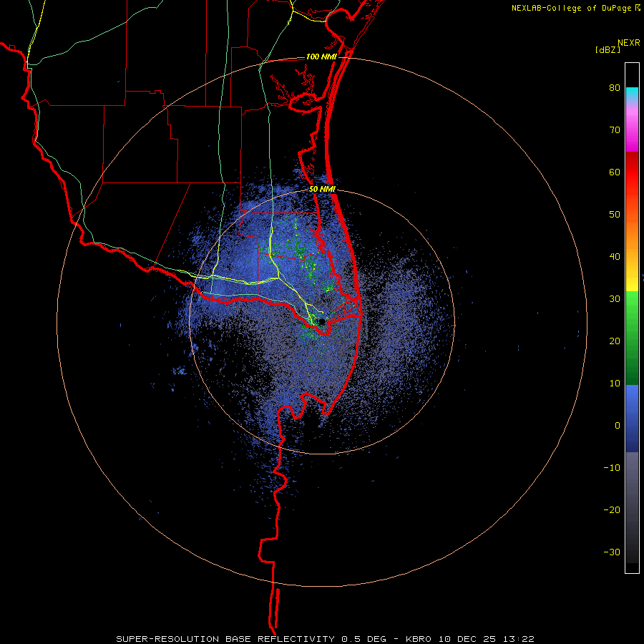Click the NEXR label above color bar

click(629, 43)
